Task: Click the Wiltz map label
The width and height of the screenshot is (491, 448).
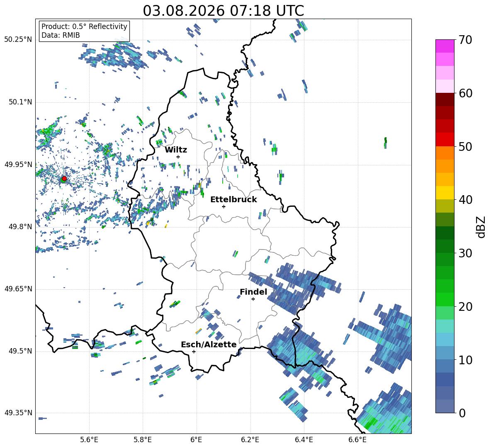Action: pos(176,150)
